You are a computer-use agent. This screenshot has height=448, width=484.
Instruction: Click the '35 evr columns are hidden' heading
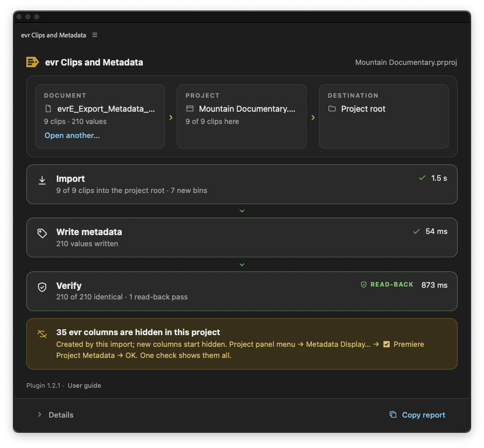click(x=138, y=332)
